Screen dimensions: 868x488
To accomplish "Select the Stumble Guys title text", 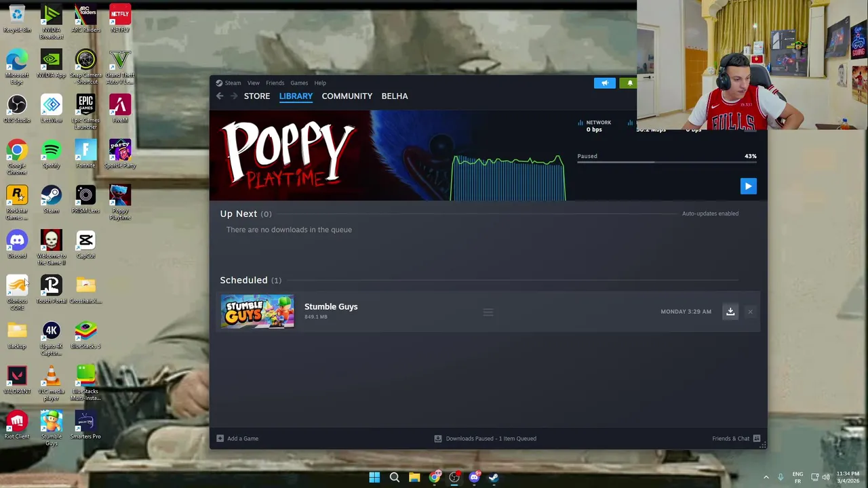I will [331, 306].
